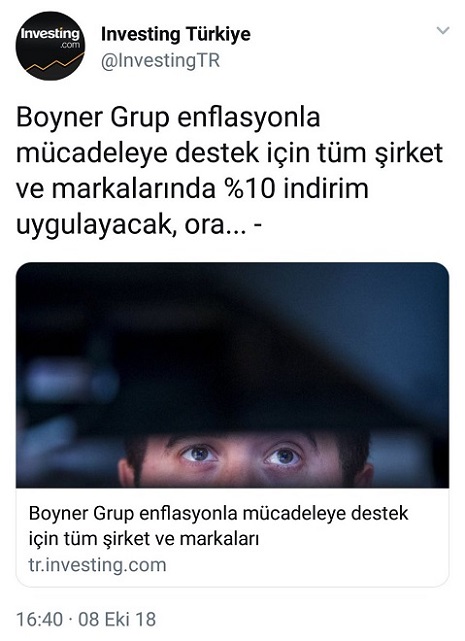Expand the tweet options chevron
Screen dimensions: 465x641
tap(443, 30)
